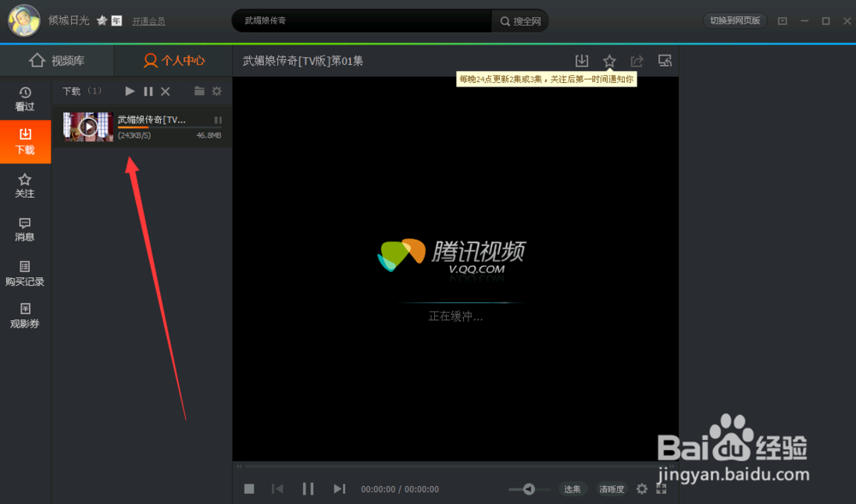Open the 消息 messages section

pyautogui.click(x=25, y=229)
